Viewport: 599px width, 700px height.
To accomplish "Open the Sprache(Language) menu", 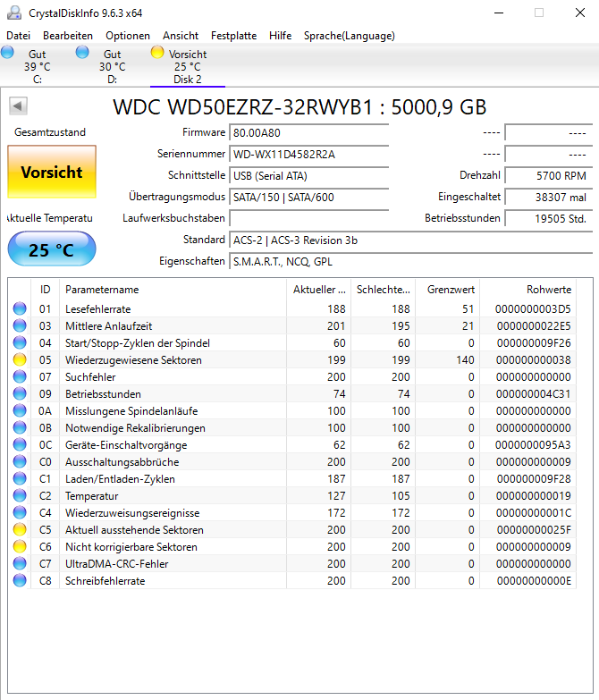I will coord(350,36).
